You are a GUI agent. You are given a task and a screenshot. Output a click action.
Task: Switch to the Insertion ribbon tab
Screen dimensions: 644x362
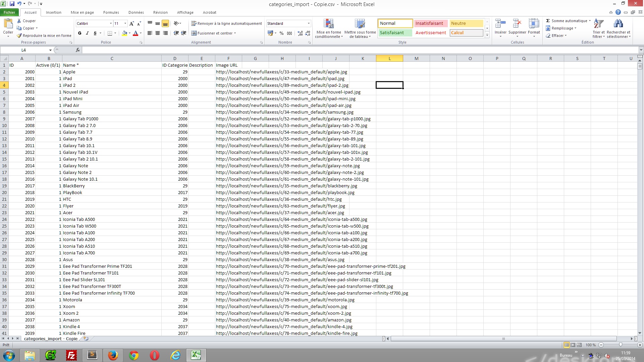pos(54,12)
